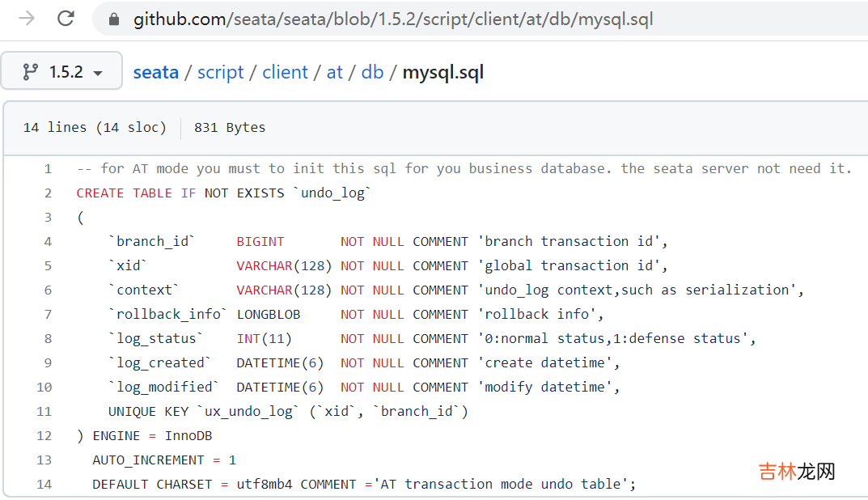Click the mysql.sql file name in breadcrumb
Image resolution: width=868 pixels, height=500 pixels.
pyautogui.click(x=442, y=72)
